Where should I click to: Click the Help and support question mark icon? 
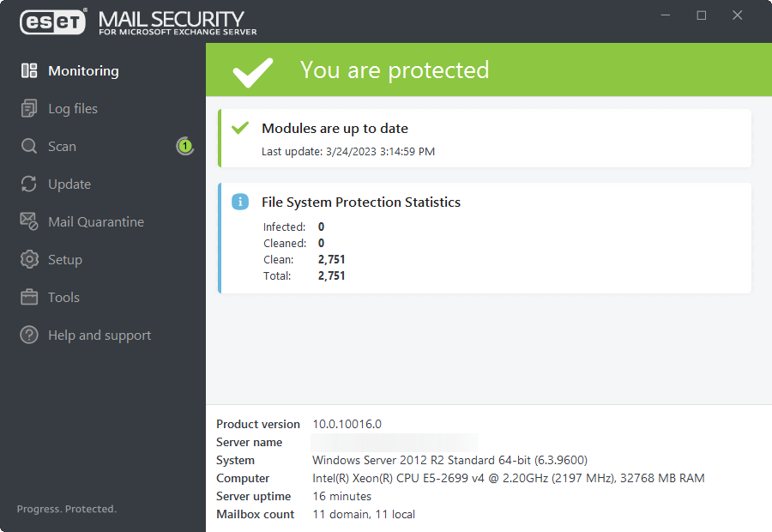(x=28, y=335)
